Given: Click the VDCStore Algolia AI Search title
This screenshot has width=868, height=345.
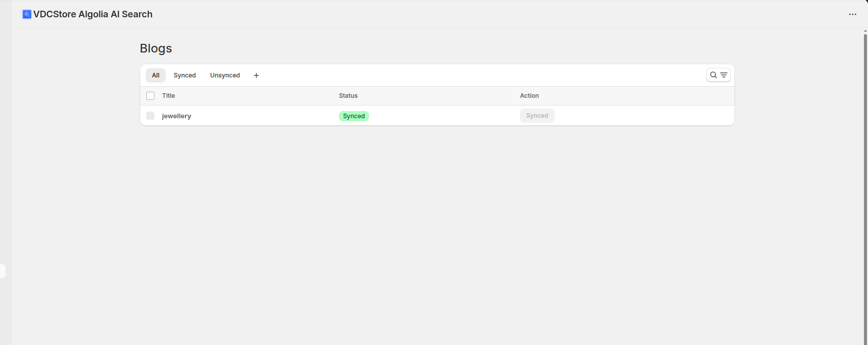Looking at the screenshot, I should 93,14.
